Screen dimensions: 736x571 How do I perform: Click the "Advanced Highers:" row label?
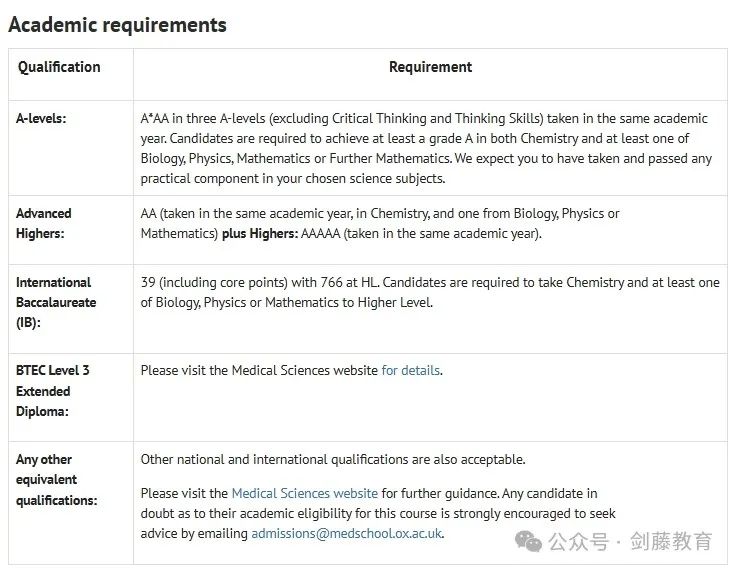coord(44,223)
